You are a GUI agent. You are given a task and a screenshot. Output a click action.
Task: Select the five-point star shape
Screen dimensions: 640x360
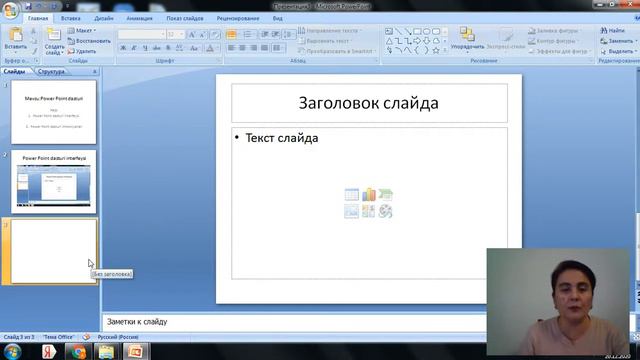[436, 51]
